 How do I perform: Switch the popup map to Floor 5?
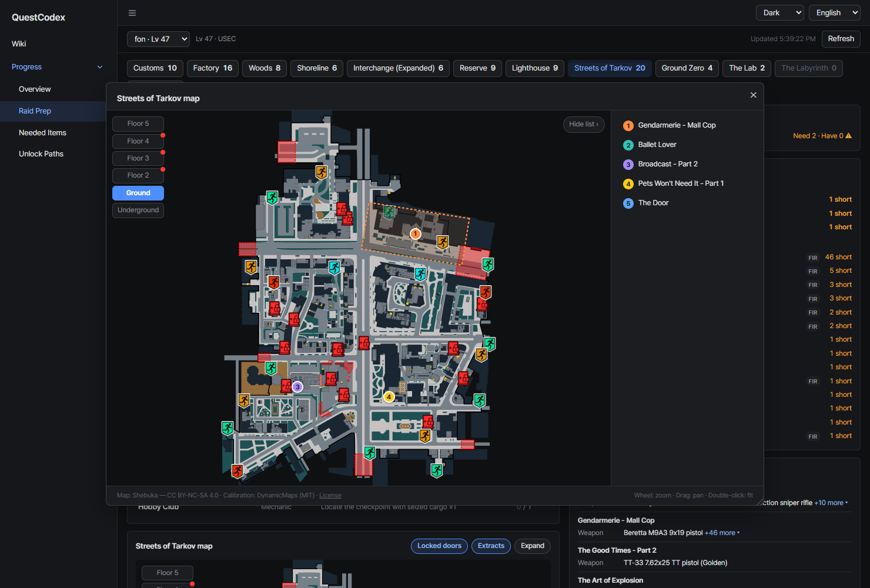138,124
